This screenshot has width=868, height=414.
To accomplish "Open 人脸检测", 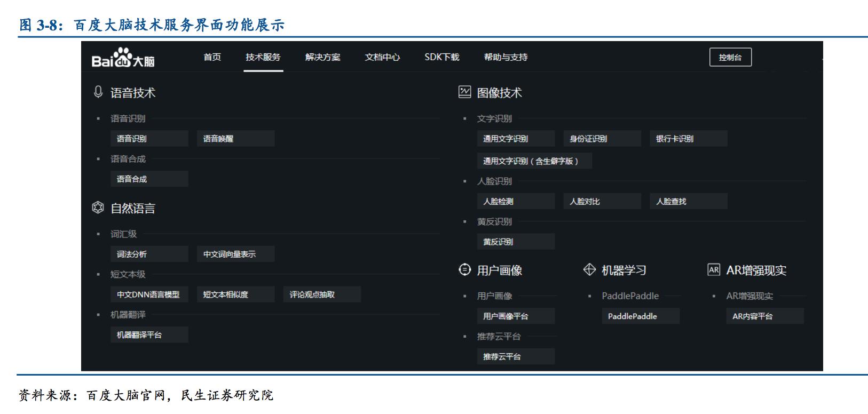I will pos(516,202).
